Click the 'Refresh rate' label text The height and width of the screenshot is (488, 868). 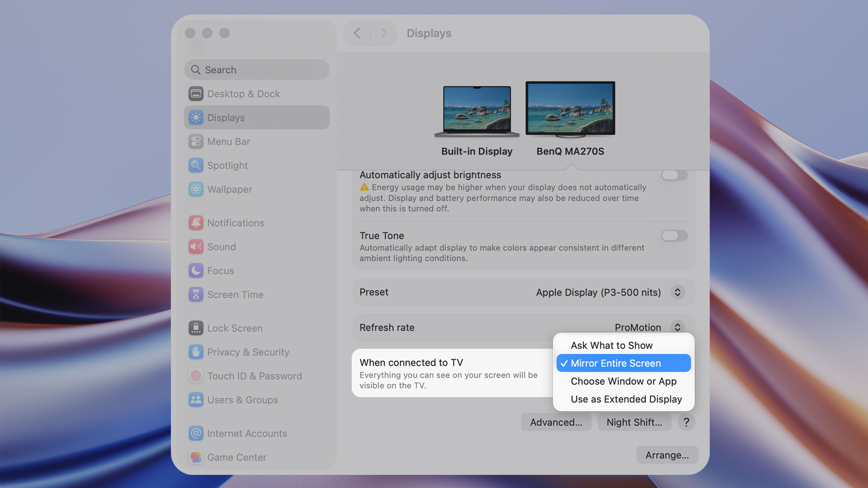click(387, 327)
